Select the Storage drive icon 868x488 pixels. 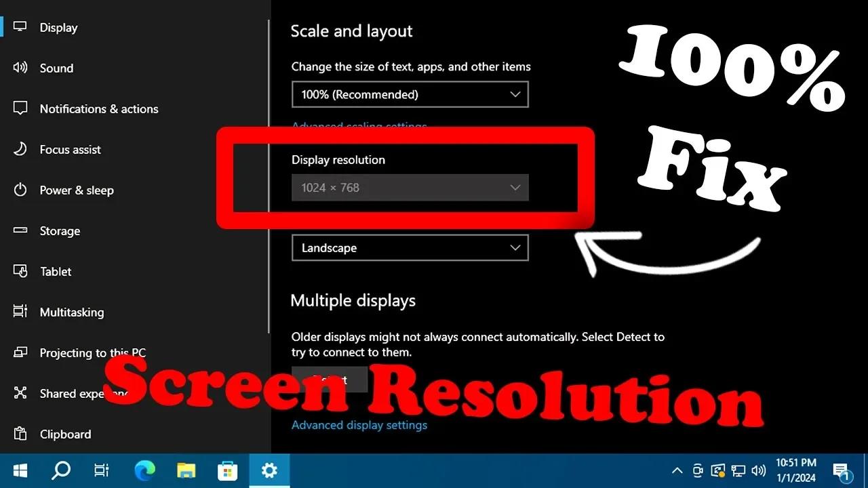click(x=20, y=230)
